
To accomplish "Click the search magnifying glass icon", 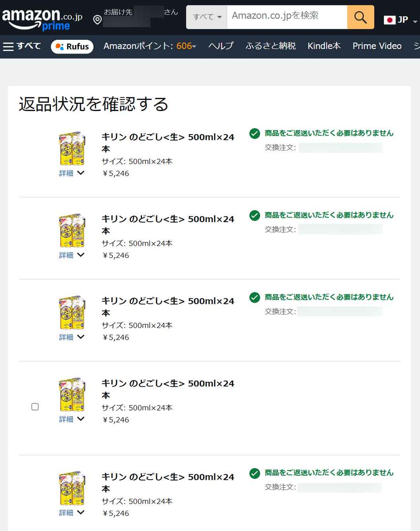I will (x=361, y=17).
